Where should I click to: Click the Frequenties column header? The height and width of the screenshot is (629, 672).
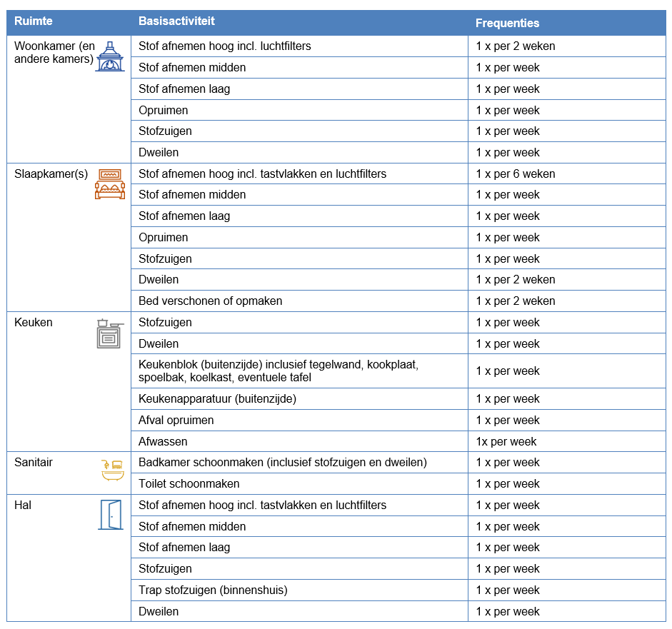coord(507,23)
